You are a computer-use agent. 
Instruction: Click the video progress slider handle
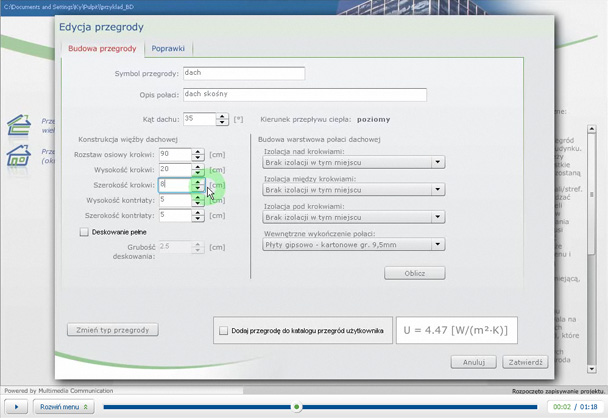point(296,407)
